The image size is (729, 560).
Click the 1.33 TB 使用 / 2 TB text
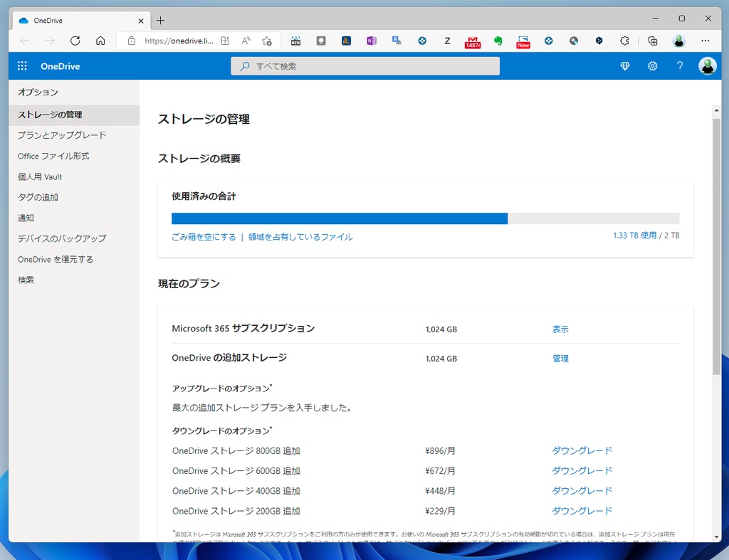click(646, 235)
